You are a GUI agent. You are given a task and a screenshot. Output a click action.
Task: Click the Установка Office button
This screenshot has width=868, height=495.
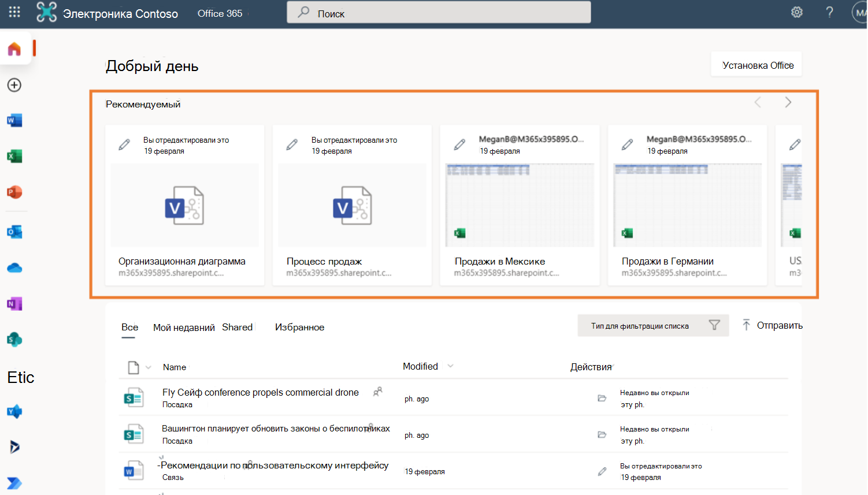pyautogui.click(x=756, y=65)
